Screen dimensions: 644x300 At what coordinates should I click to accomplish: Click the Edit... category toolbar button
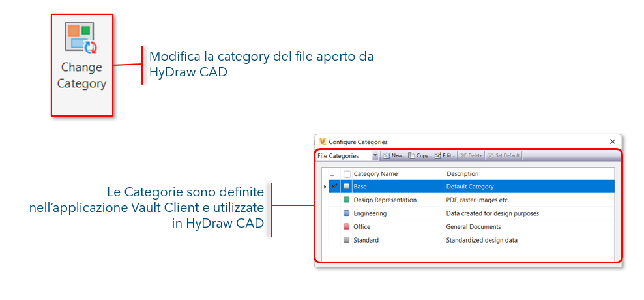(x=445, y=156)
